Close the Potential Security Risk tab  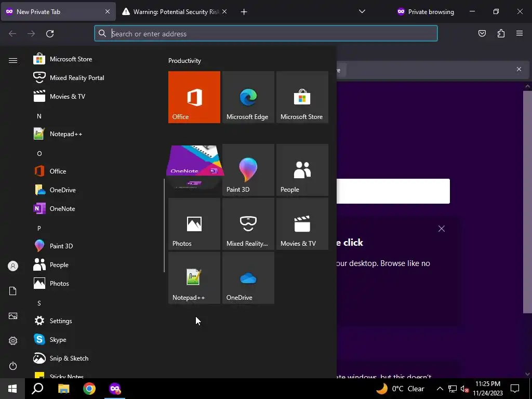click(224, 11)
